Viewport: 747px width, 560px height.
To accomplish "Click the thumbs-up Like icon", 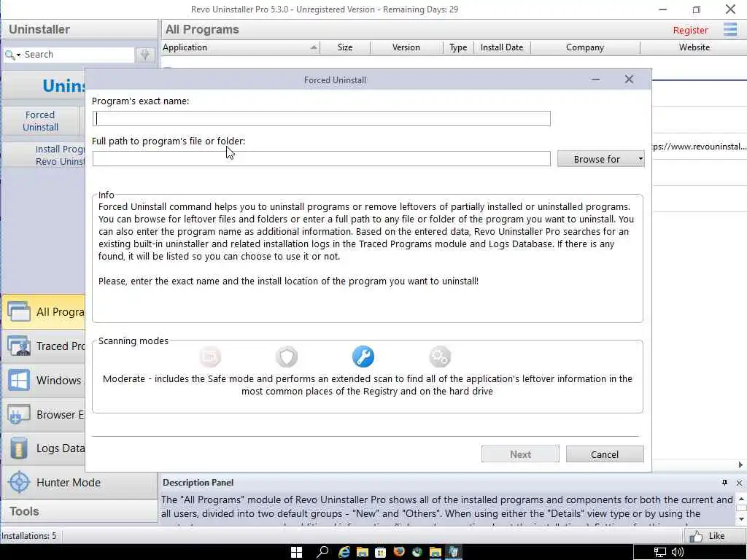I will click(x=696, y=536).
